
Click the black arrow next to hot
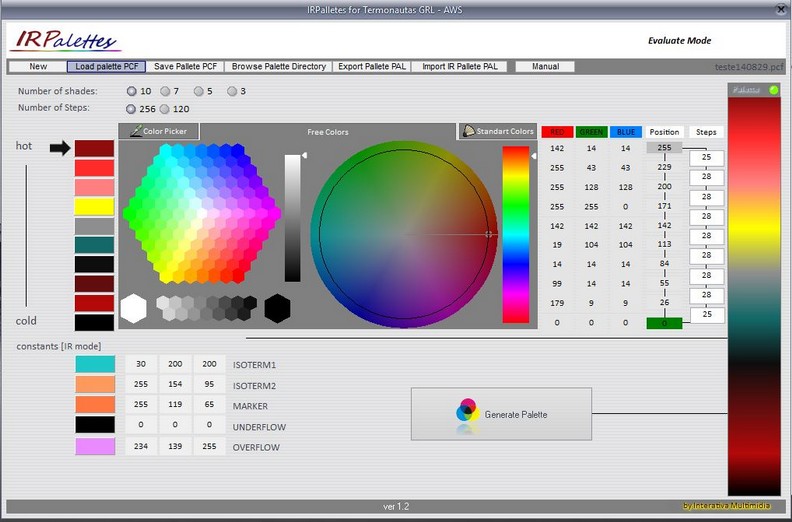click(60, 148)
